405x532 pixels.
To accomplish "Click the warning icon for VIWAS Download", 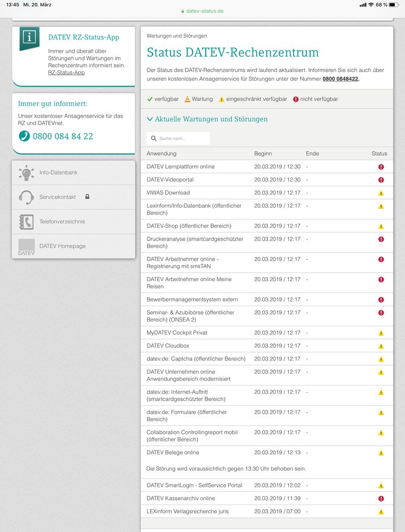I will [381, 193].
